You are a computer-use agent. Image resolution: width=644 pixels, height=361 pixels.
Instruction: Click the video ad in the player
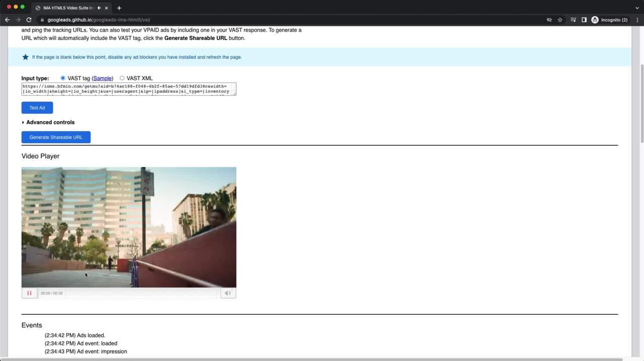(129, 227)
